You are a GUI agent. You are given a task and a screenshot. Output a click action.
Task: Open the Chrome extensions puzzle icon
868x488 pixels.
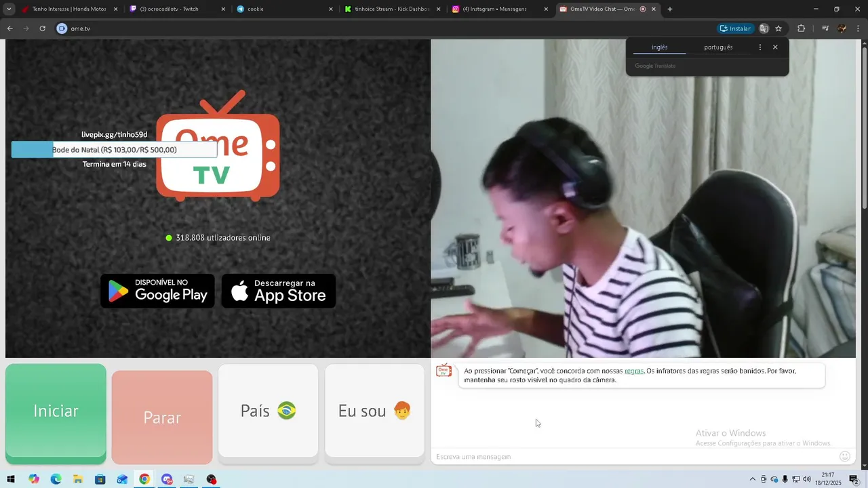tap(802, 28)
